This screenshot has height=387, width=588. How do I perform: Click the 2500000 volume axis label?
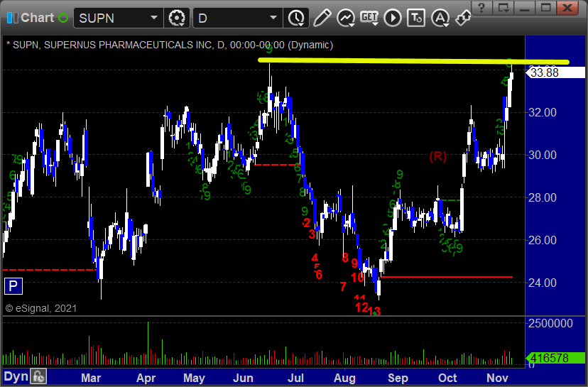(550, 323)
